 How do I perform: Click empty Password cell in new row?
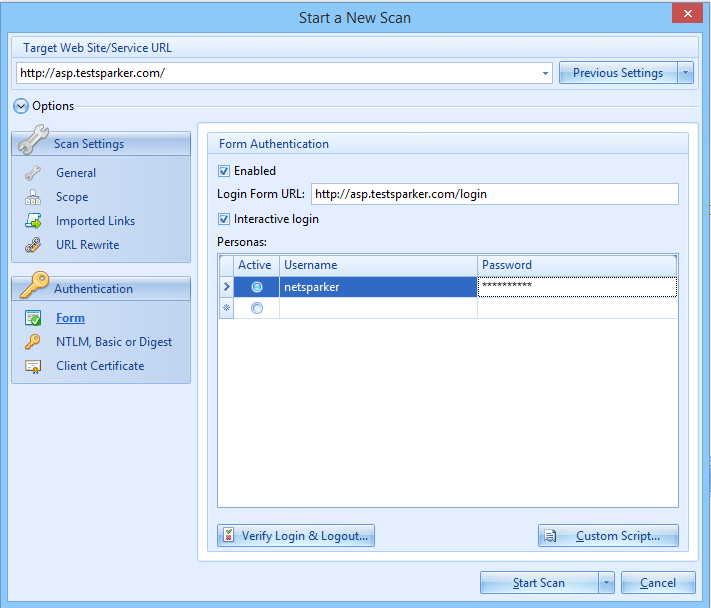[x=577, y=308]
